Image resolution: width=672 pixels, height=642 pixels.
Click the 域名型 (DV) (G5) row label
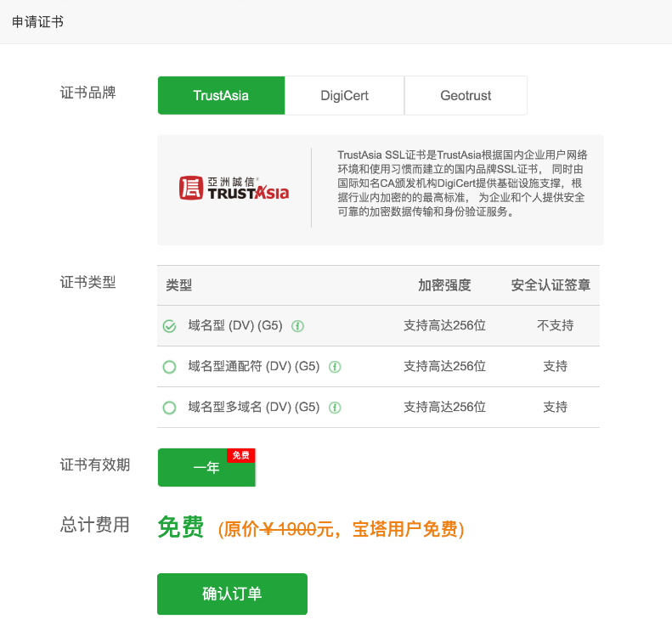tap(235, 325)
